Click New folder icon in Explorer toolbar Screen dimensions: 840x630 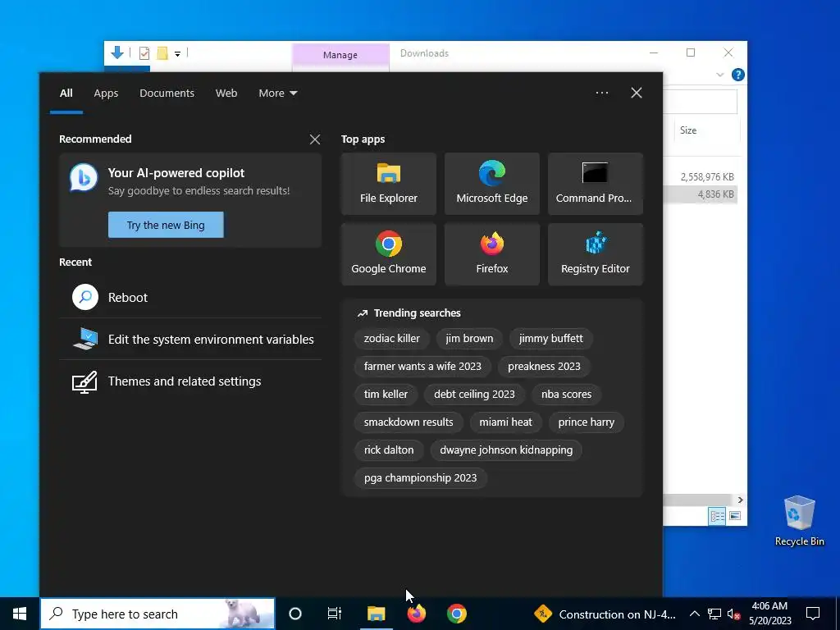click(162, 53)
